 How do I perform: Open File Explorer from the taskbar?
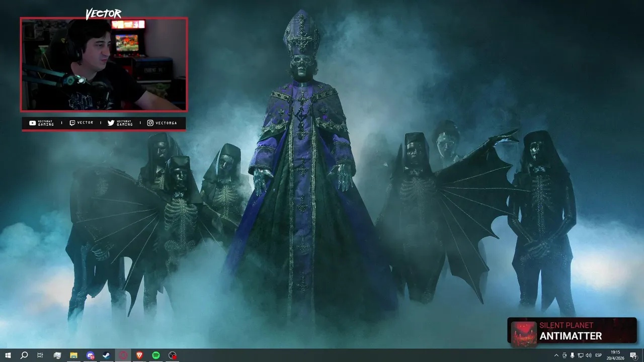tap(73, 355)
